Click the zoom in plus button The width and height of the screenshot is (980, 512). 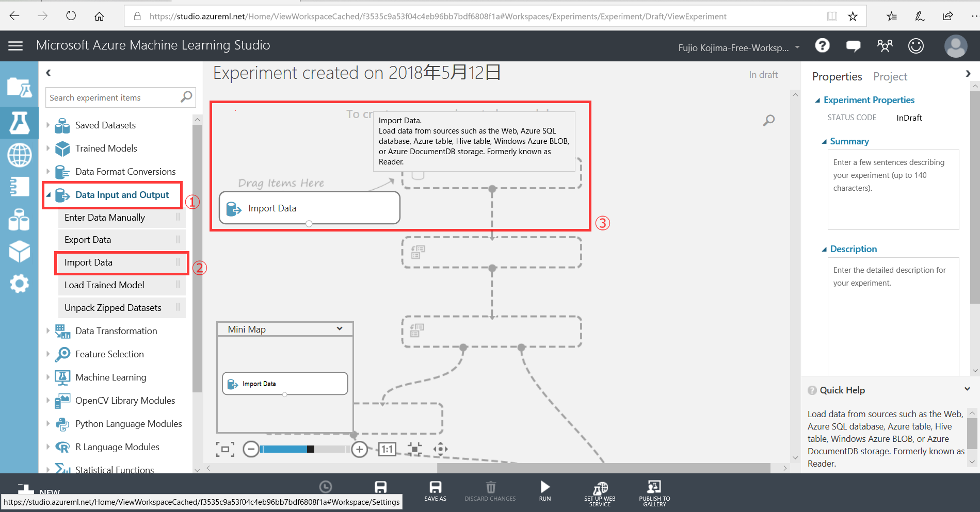pos(359,449)
